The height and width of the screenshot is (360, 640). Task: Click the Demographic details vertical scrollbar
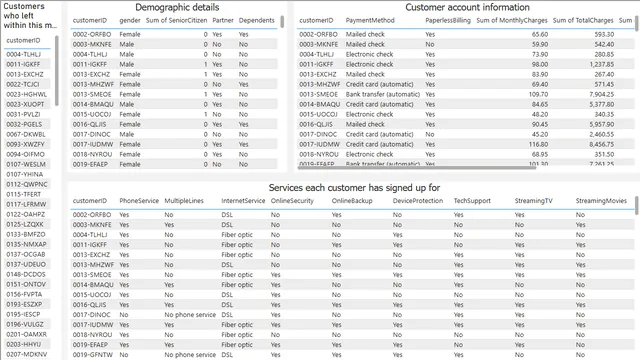click(x=282, y=22)
